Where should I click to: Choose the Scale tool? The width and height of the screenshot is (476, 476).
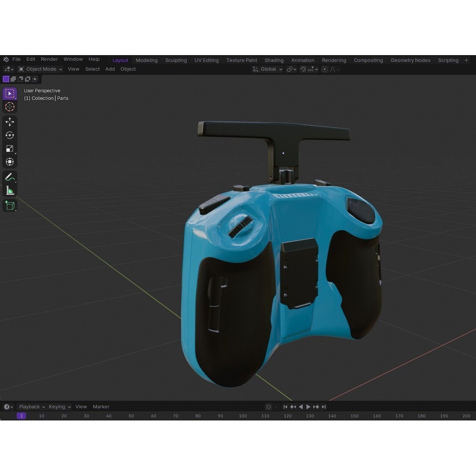10,149
